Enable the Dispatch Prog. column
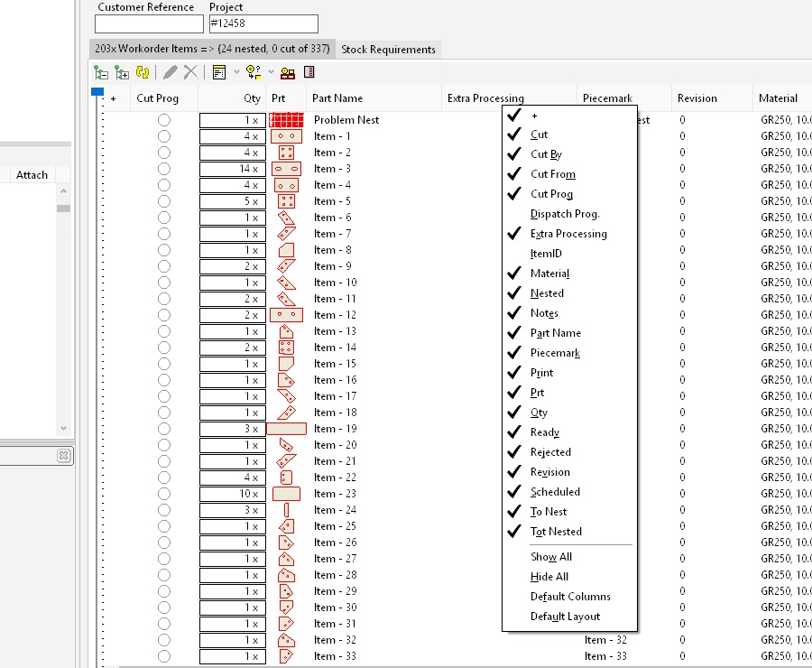Screen dimensions: 812x668 (x=569, y=214)
